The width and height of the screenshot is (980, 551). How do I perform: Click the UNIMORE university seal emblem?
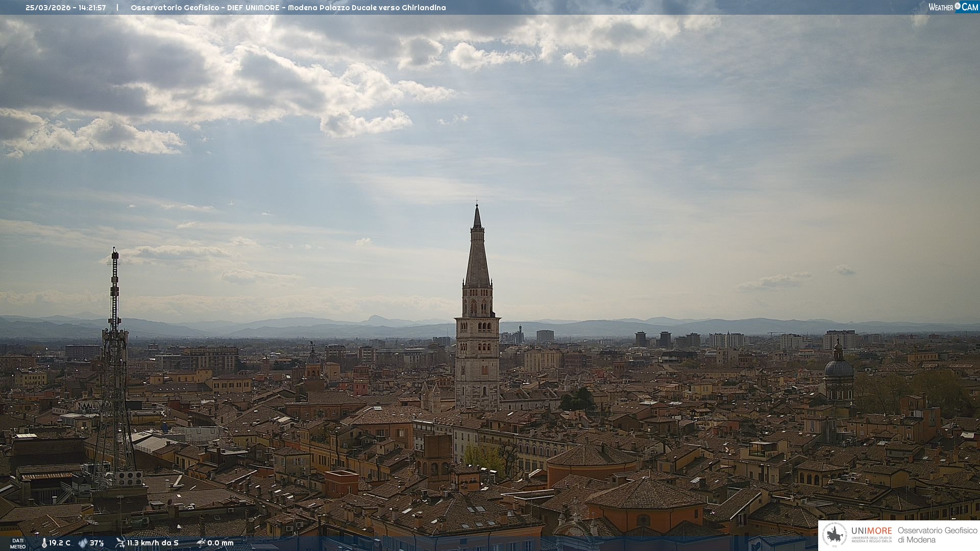click(835, 535)
